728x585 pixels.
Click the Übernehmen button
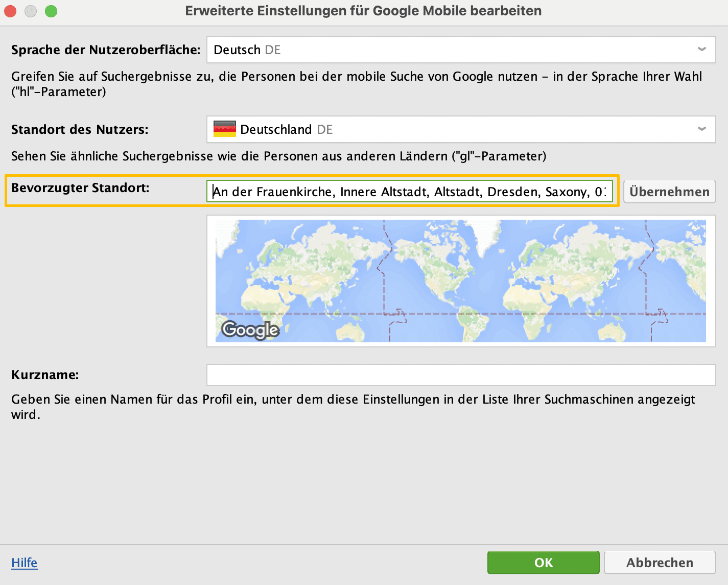coord(670,192)
